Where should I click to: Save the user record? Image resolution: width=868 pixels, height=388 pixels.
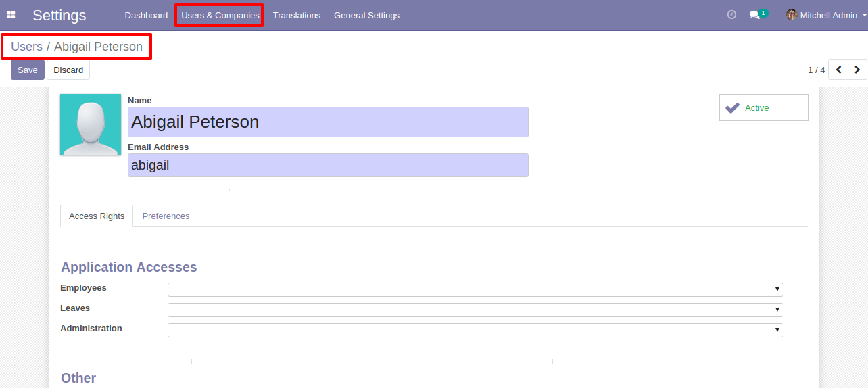pyautogui.click(x=28, y=70)
